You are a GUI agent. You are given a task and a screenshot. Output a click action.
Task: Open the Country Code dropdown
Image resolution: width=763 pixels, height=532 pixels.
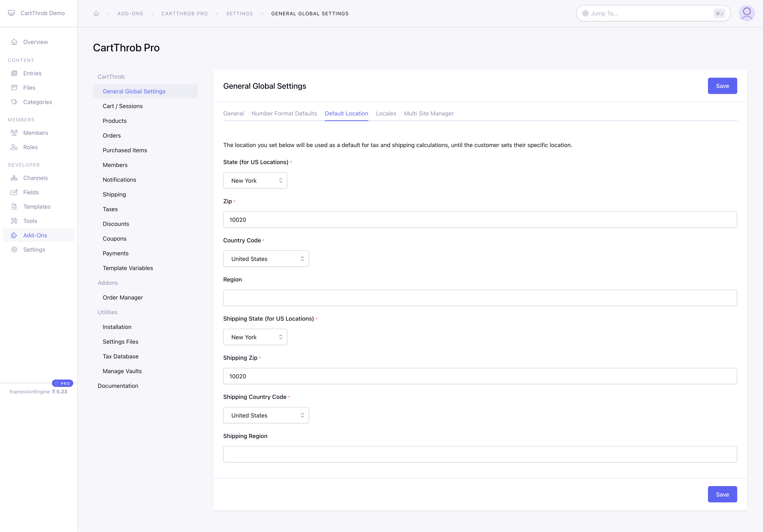266,259
